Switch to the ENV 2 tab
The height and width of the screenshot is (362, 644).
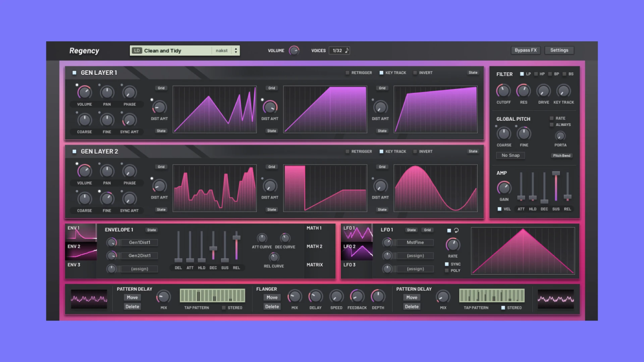point(81,251)
